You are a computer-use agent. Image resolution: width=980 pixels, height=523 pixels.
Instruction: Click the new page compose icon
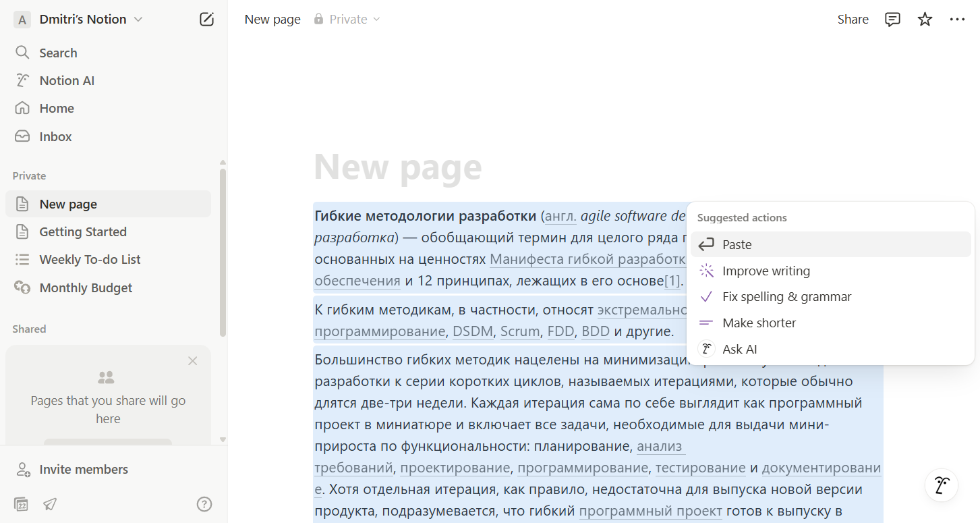[x=206, y=20]
